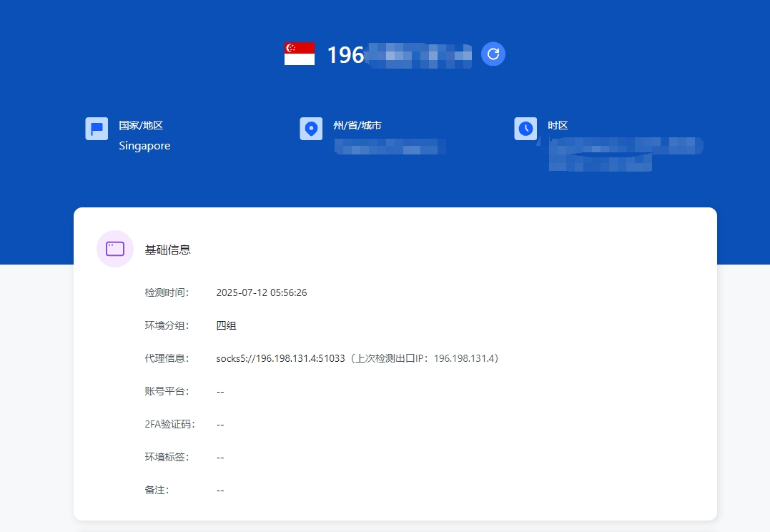770x532 pixels.
Task: Click the timezone clock icon
Action: tap(525, 129)
